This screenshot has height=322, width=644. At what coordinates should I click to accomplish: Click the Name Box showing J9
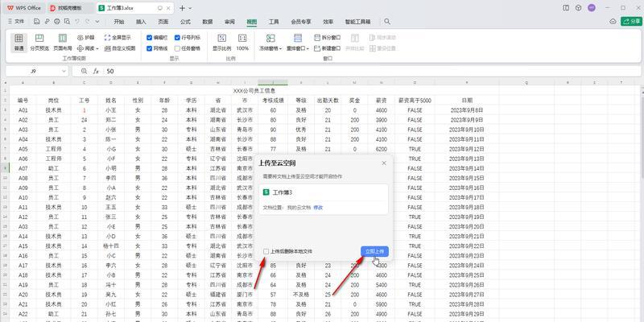[34, 71]
